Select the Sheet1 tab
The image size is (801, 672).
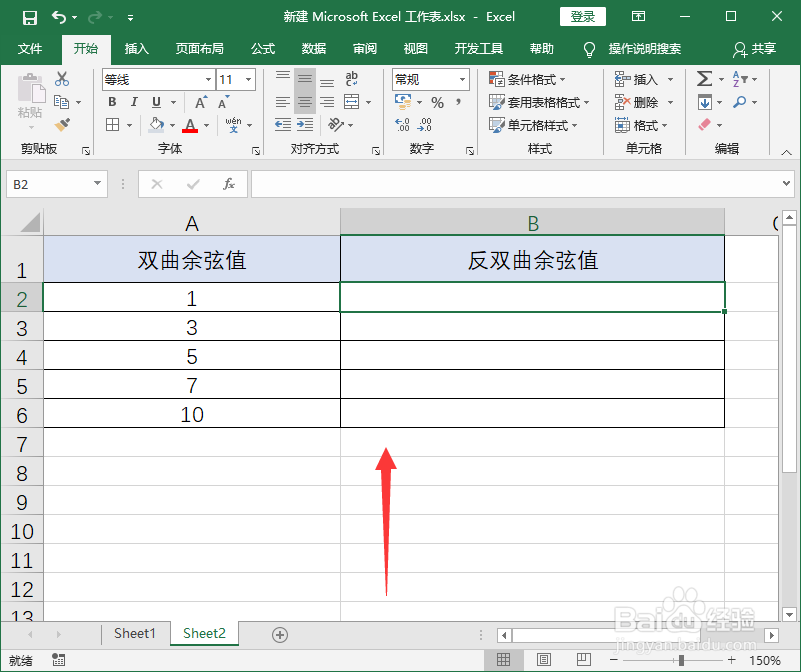point(134,634)
